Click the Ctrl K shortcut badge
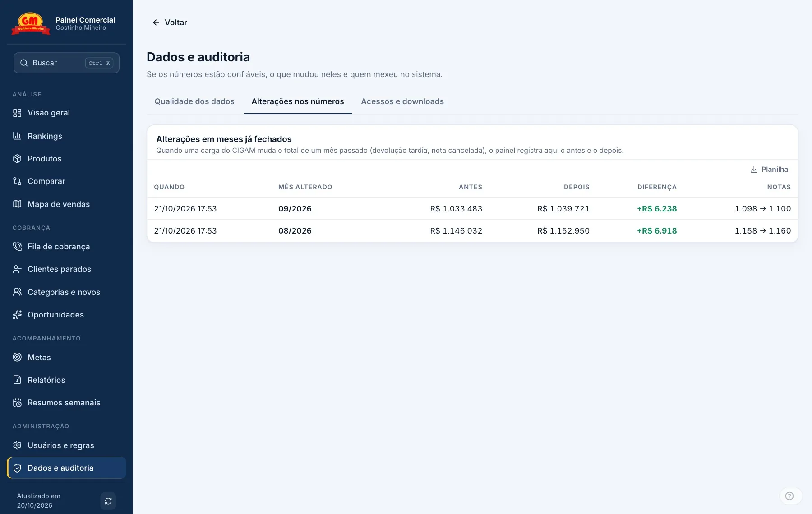This screenshot has width=812, height=514. [99, 63]
